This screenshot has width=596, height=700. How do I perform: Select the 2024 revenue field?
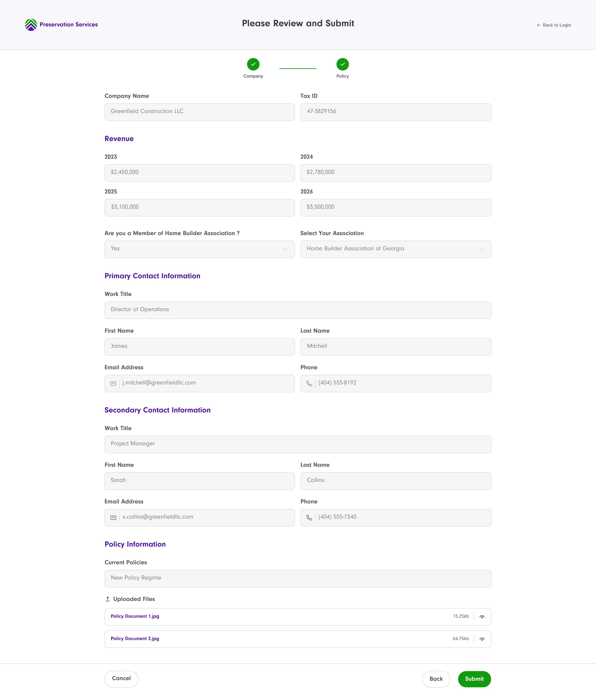coord(396,173)
